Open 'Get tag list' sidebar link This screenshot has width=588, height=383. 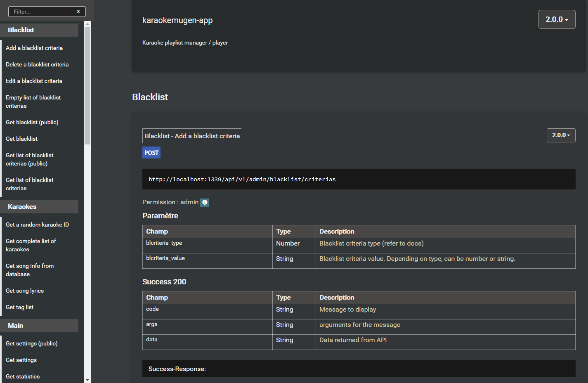point(19,307)
